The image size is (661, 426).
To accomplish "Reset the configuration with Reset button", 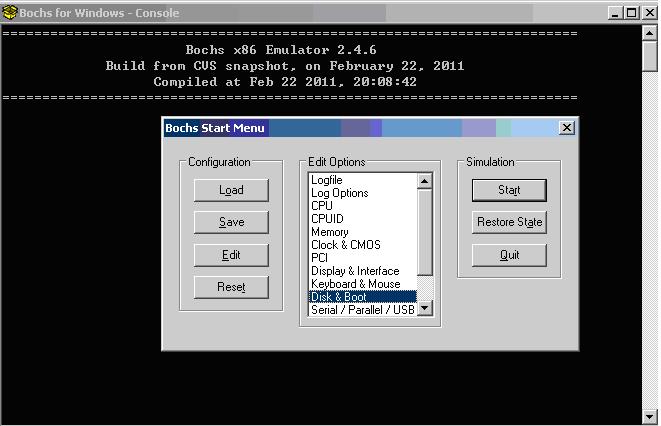I will tap(231, 287).
